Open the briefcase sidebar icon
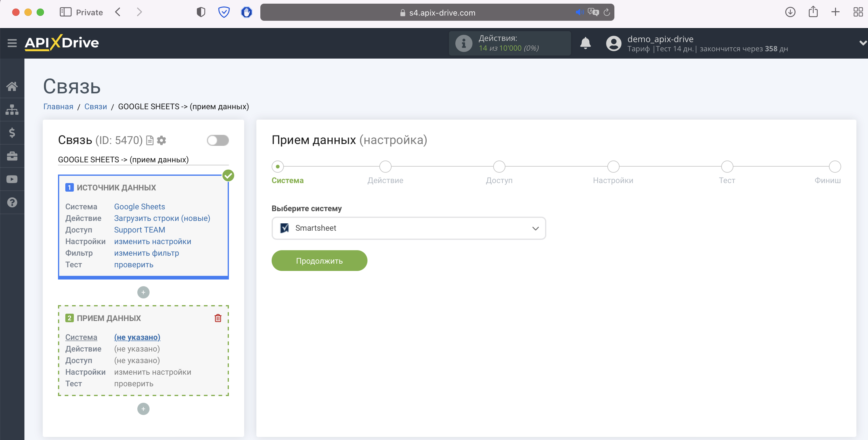The height and width of the screenshot is (440, 868). pyautogui.click(x=12, y=156)
